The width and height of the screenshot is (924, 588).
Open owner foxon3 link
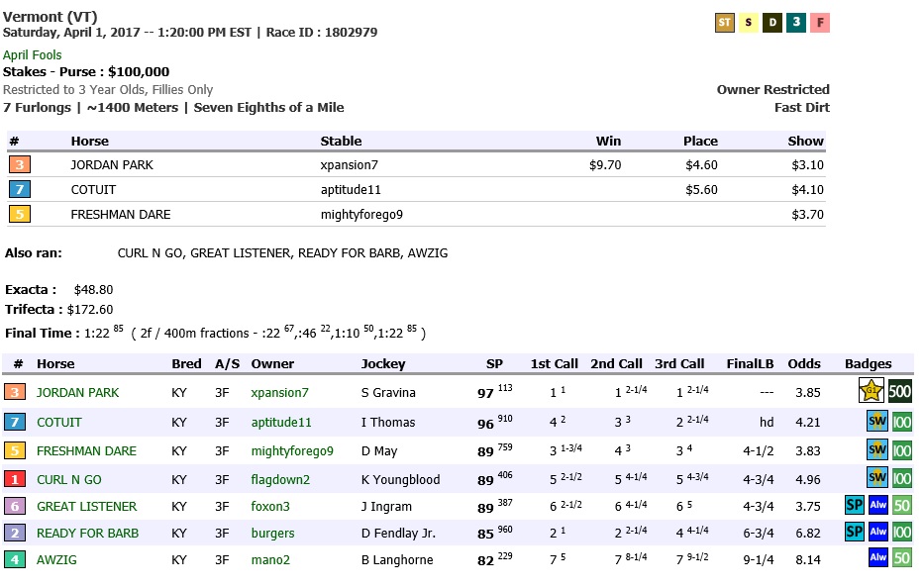tap(270, 506)
